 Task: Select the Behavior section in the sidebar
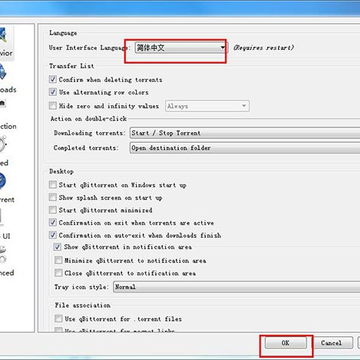click(6, 43)
